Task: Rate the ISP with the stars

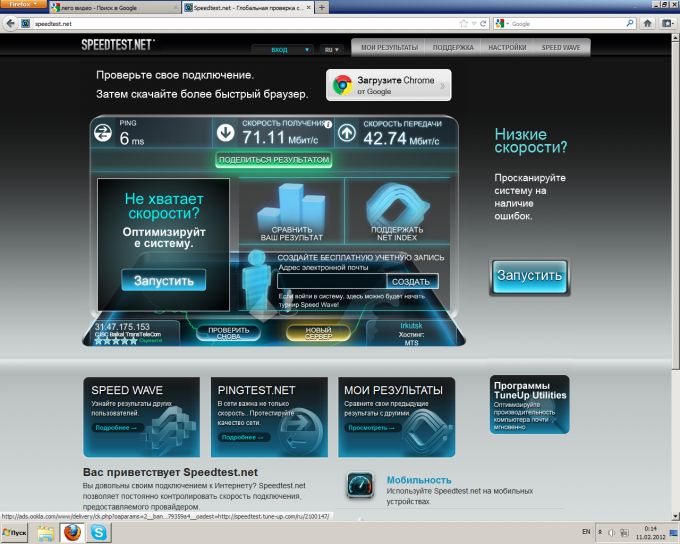Action: (x=115, y=341)
